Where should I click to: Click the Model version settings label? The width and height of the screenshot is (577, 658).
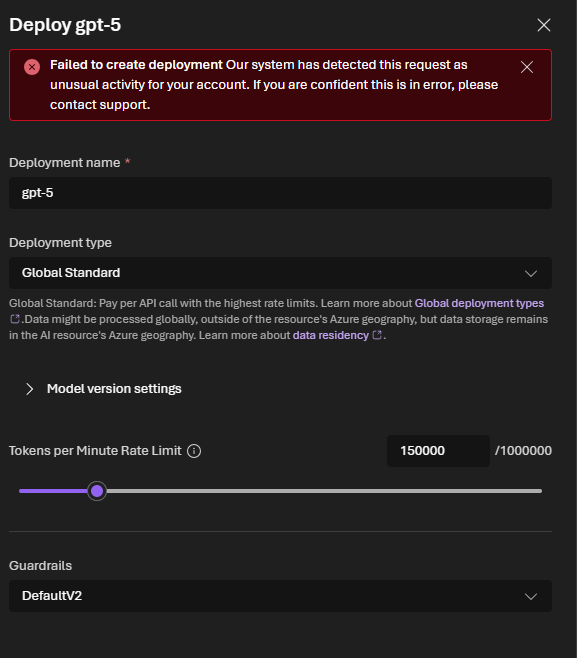click(114, 389)
